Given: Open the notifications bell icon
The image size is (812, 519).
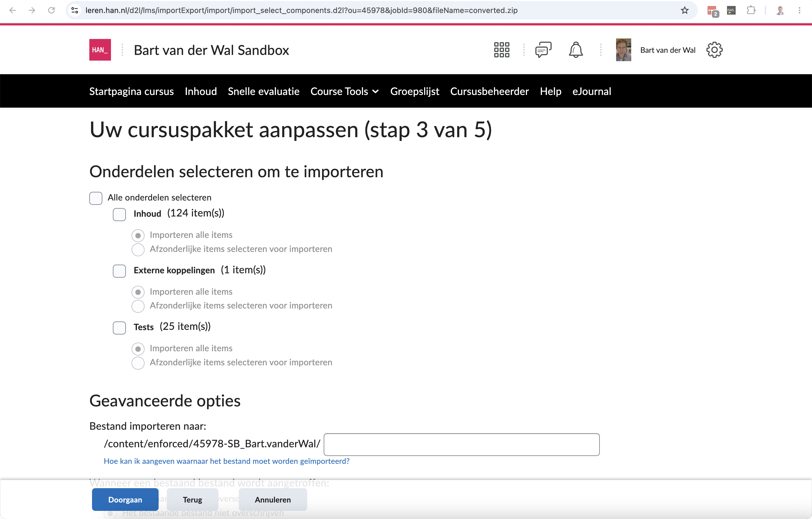Looking at the screenshot, I should (576, 50).
